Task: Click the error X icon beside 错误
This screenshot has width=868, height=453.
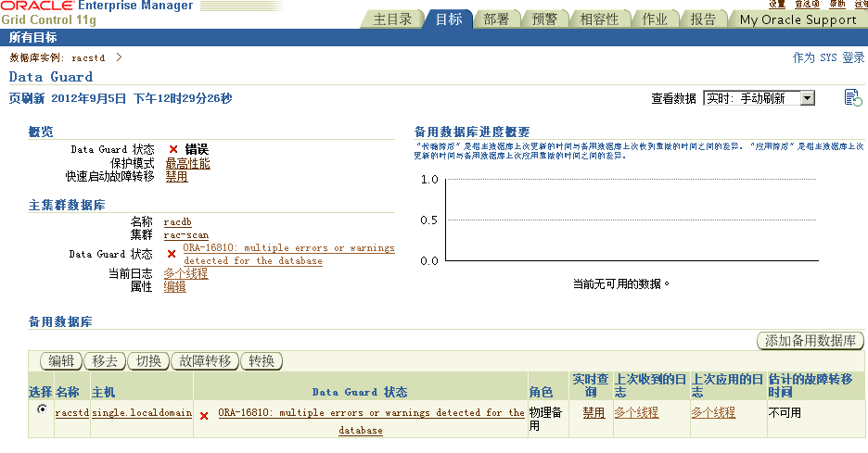Action: [x=173, y=149]
